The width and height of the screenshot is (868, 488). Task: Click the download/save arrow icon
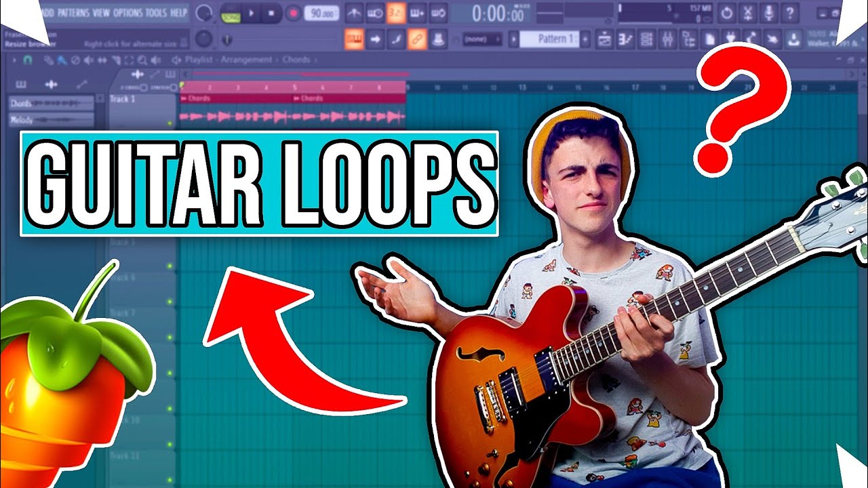point(793,39)
